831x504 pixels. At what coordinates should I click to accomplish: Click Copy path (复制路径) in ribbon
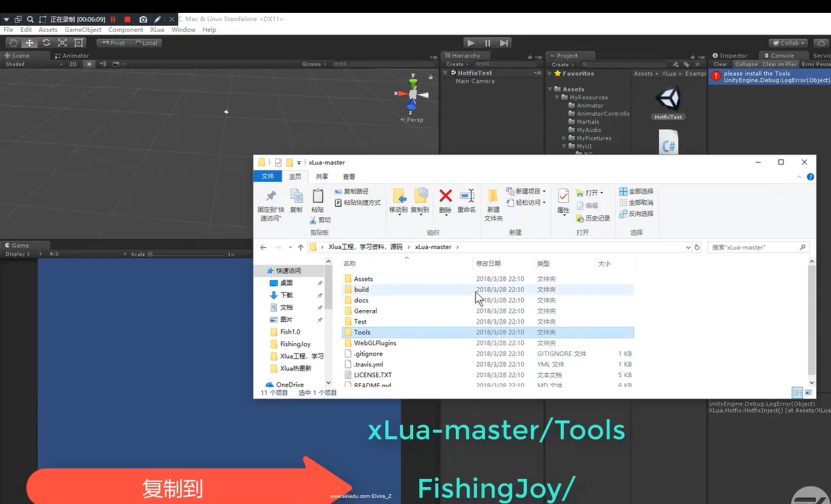point(351,191)
